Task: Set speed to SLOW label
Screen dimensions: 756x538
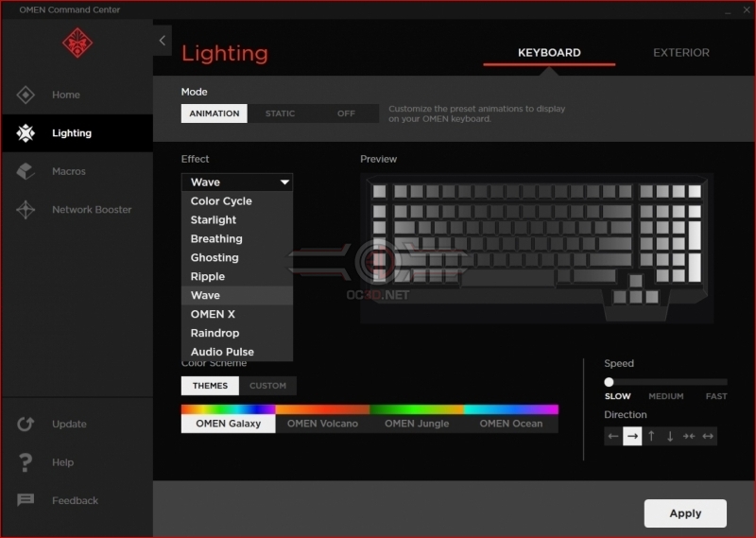Action: click(618, 396)
